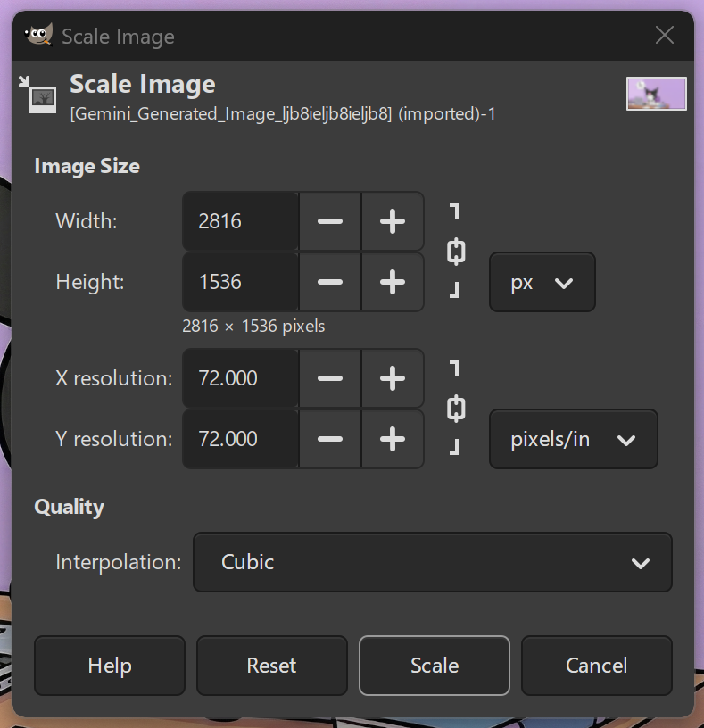Image resolution: width=704 pixels, height=728 pixels.
Task: Toggle the width/height aspect ratio chain link
Action: 456,252
